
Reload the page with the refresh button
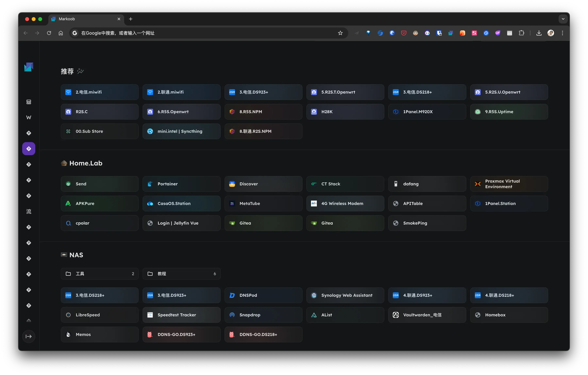click(x=49, y=33)
